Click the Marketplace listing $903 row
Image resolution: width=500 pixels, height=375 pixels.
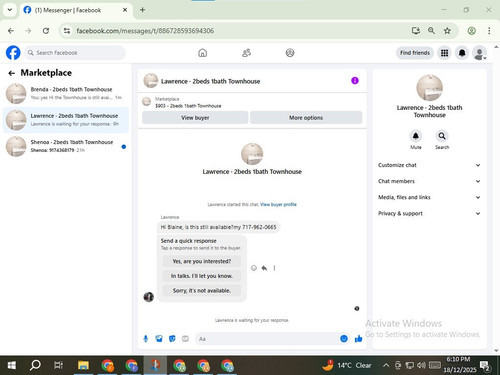(x=252, y=102)
